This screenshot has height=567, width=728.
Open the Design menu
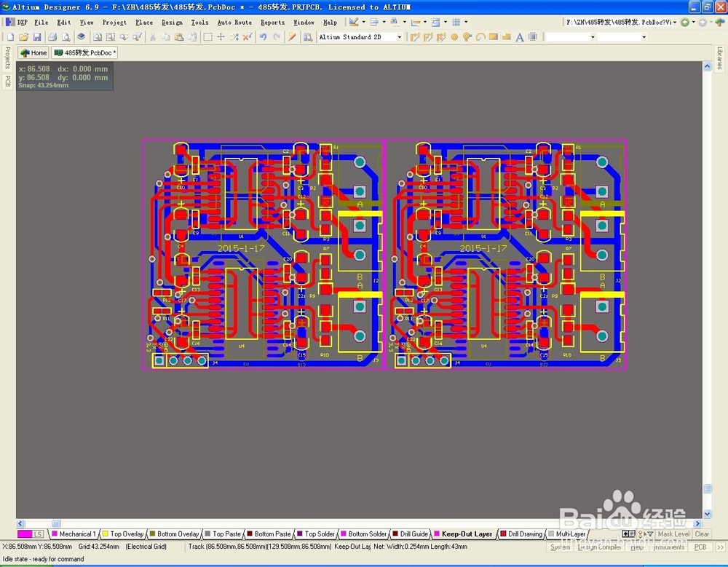click(172, 22)
